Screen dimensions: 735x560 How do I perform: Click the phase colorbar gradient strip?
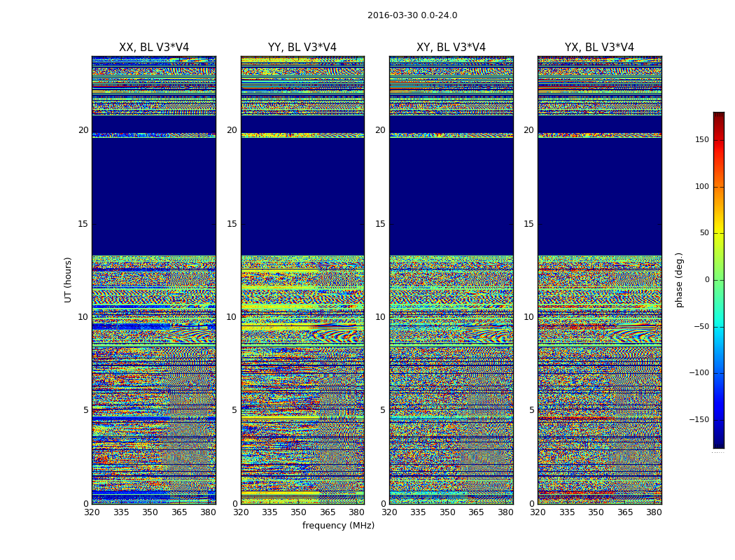719,280
